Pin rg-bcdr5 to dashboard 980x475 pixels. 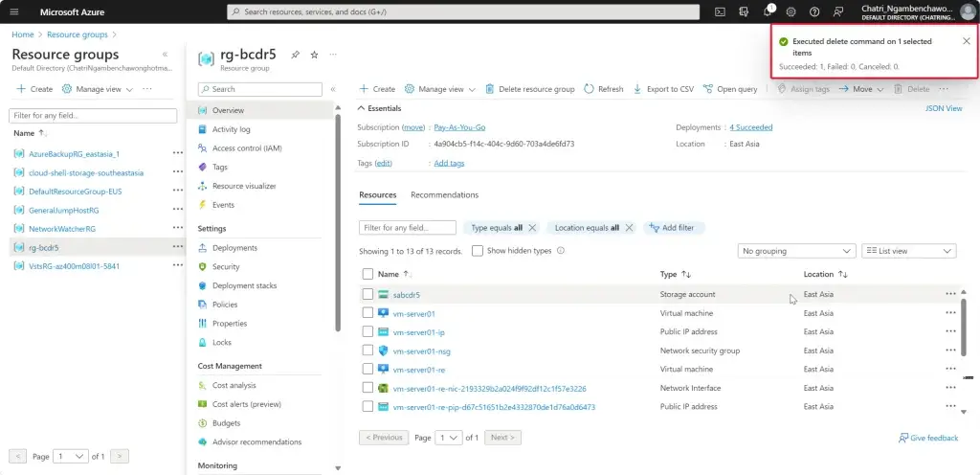point(296,55)
